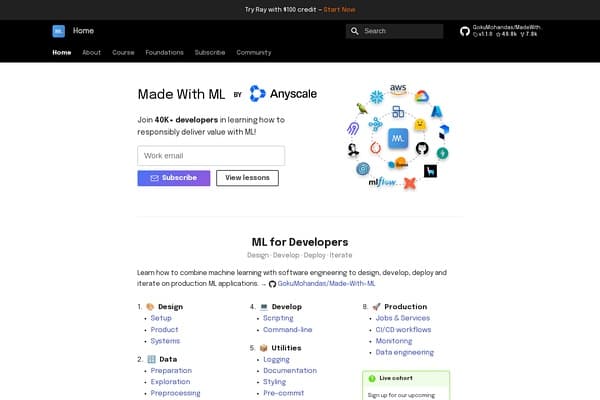
Task: Click the ML for Developers heading
Action: pos(300,242)
